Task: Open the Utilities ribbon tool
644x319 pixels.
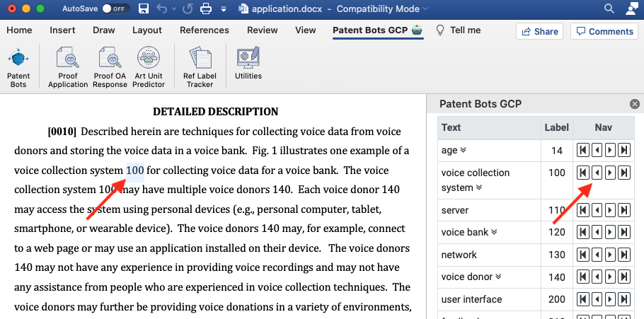Action: tap(248, 64)
